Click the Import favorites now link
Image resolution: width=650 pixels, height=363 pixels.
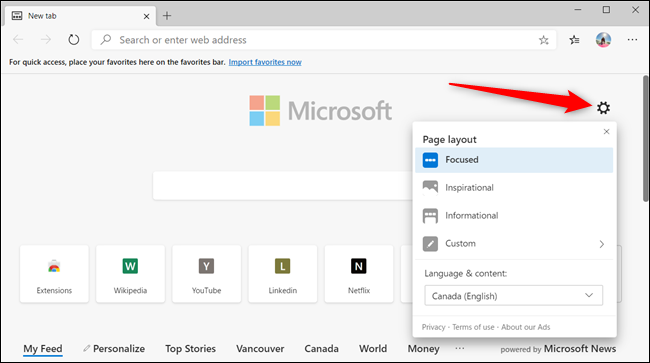[x=265, y=62]
